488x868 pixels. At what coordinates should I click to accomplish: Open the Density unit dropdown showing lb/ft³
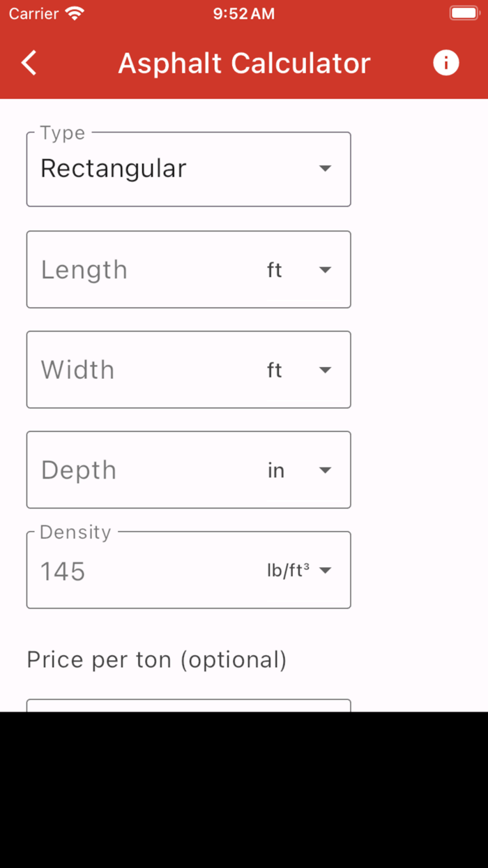[x=324, y=570]
